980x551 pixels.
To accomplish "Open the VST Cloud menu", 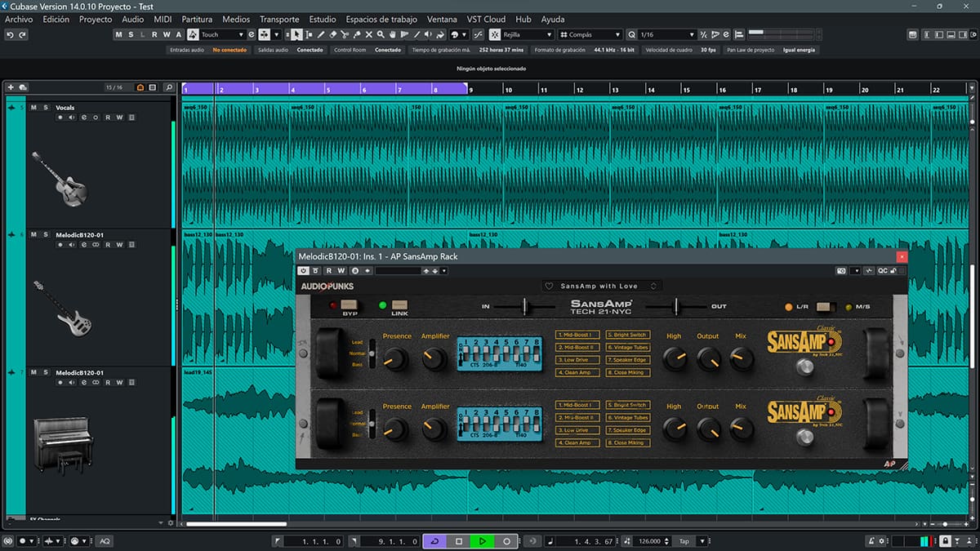I will point(487,19).
